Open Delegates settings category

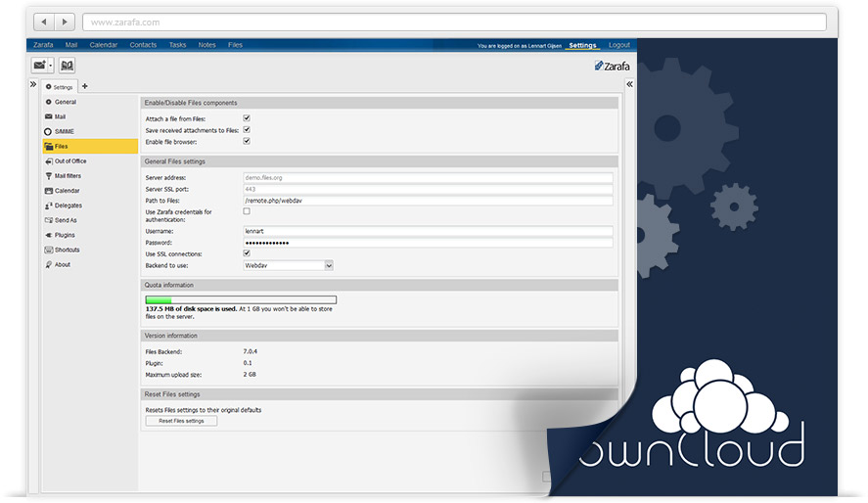pyautogui.click(x=90, y=206)
